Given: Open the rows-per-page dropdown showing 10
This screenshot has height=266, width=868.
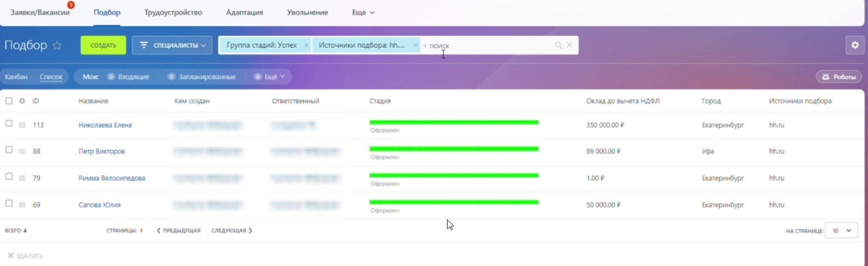Looking at the screenshot, I should [x=841, y=231].
